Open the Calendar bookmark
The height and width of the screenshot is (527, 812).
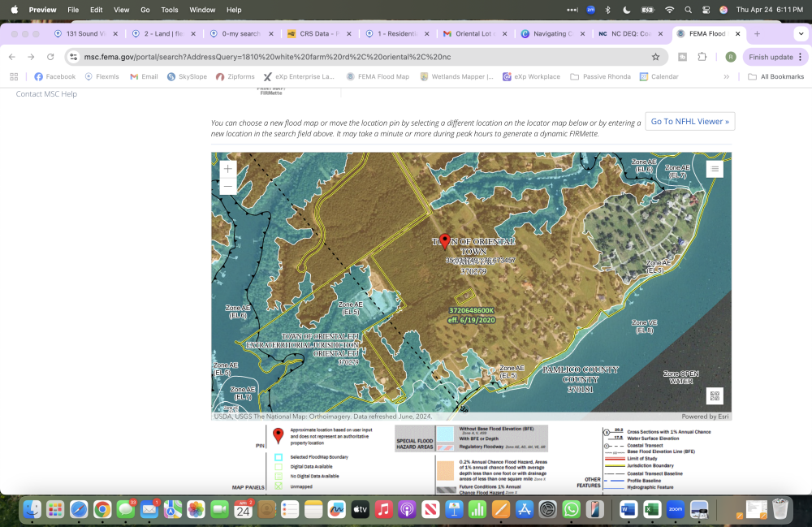[x=659, y=76]
